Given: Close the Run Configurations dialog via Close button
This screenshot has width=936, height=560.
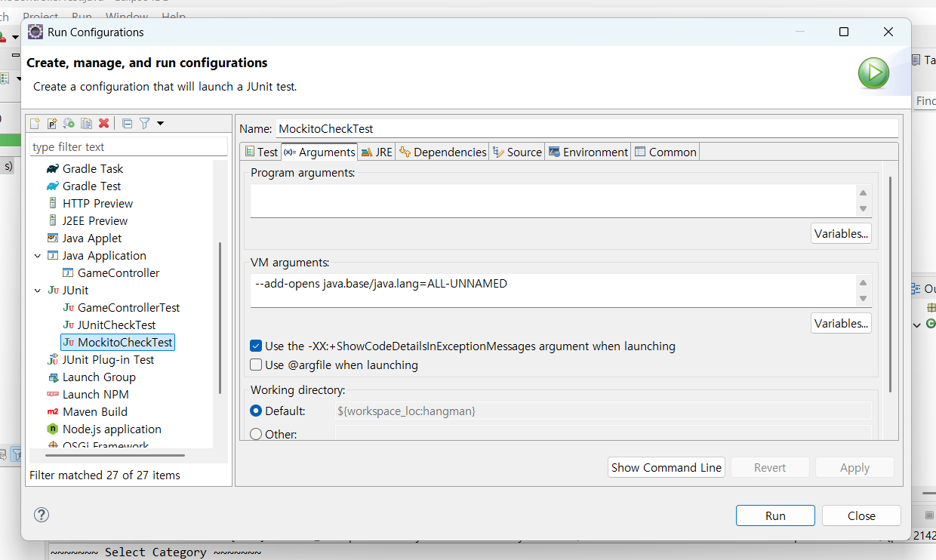Looking at the screenshot, I should 861,515.
